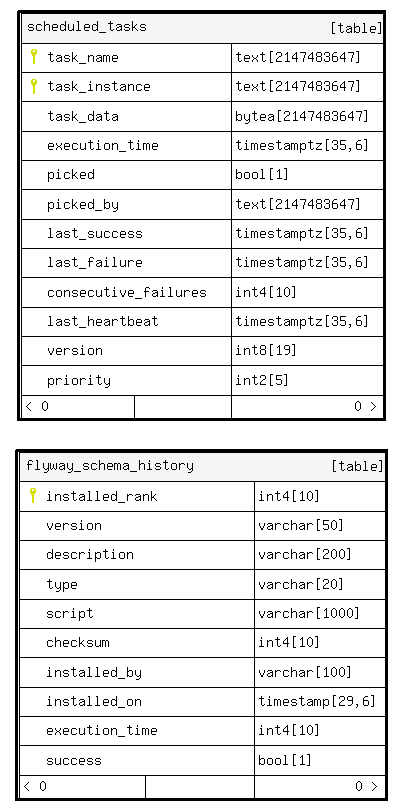
Task: Click the varchar[1000] type of script
Action: pyautogui.click(x=309, y=613)
